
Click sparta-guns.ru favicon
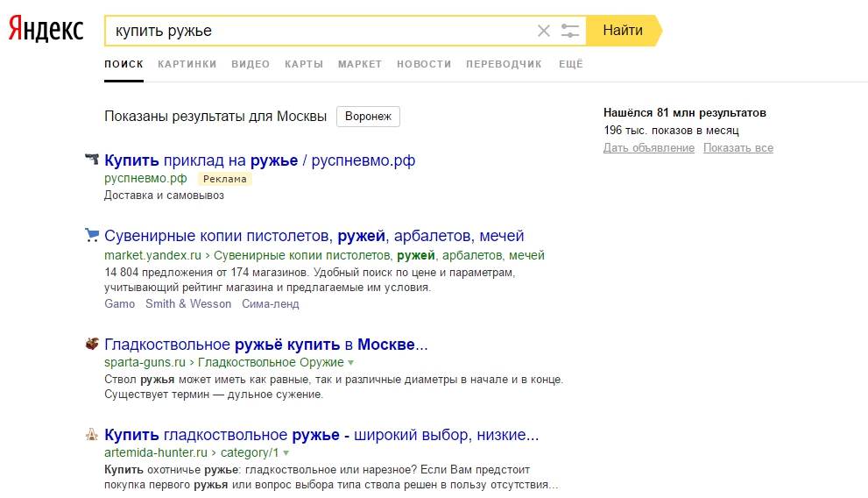92,344
